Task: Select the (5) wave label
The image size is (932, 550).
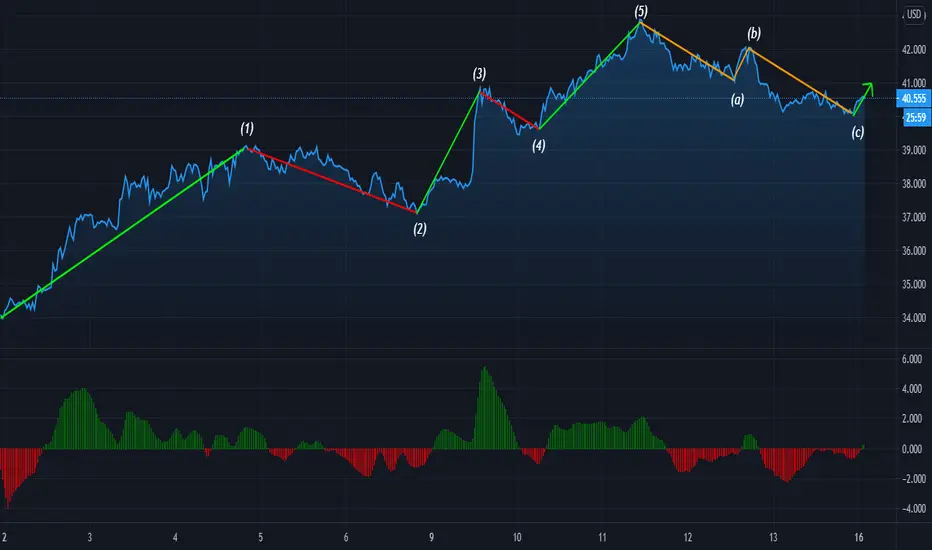Action: click(x=641, y=11)
